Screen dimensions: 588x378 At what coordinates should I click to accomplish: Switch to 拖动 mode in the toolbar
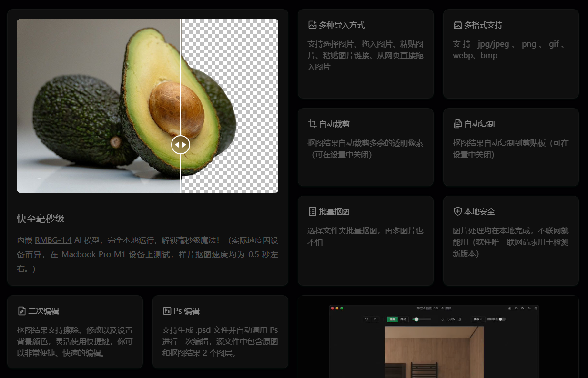coord(403,319)
